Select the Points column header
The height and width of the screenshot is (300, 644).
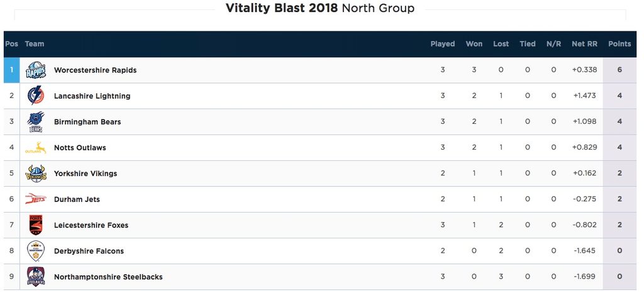click(619, 44)
